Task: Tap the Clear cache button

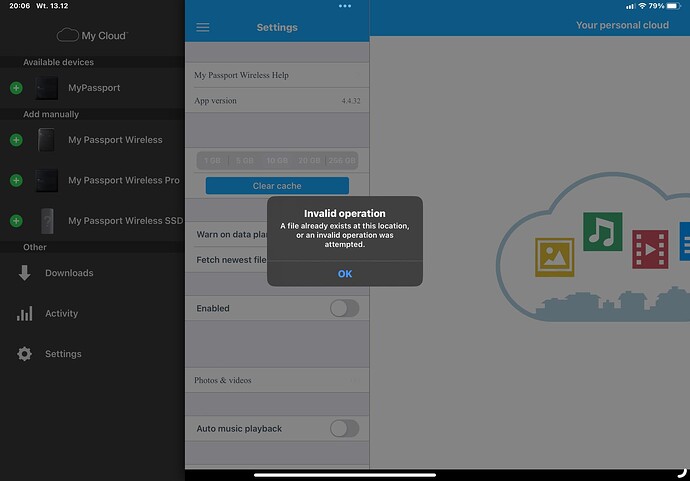Action: point(277,186)
